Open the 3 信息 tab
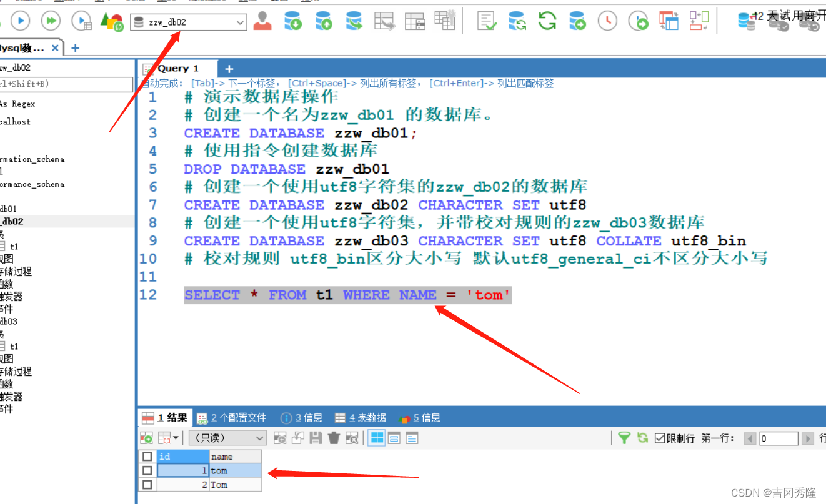This screenshot has height=504, width=826. click(302, 418)
